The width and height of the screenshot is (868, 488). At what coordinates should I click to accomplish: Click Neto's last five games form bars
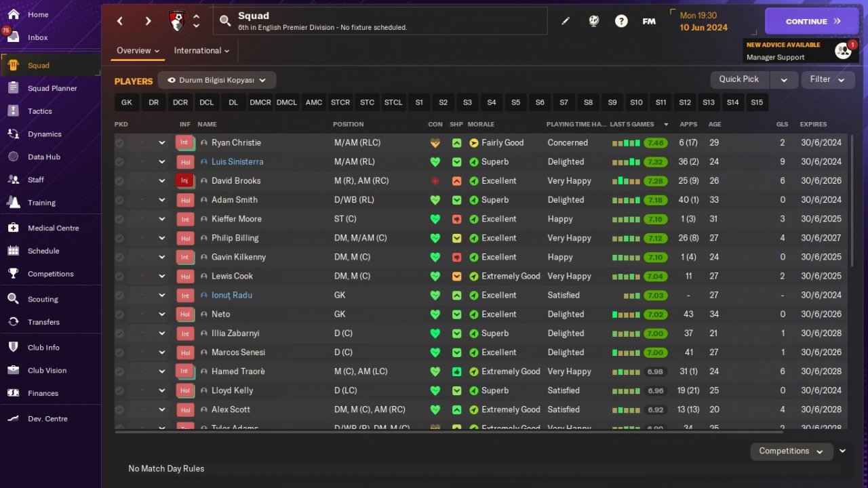pos(626,314)
